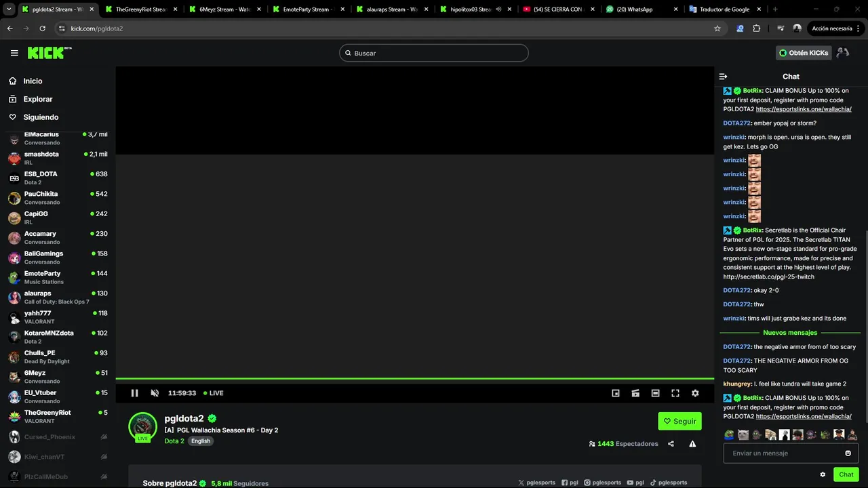The image size is (868, 488).
Task: Open esportslinks.one/wallachia link at chat bottom
Action: point(804,417)
